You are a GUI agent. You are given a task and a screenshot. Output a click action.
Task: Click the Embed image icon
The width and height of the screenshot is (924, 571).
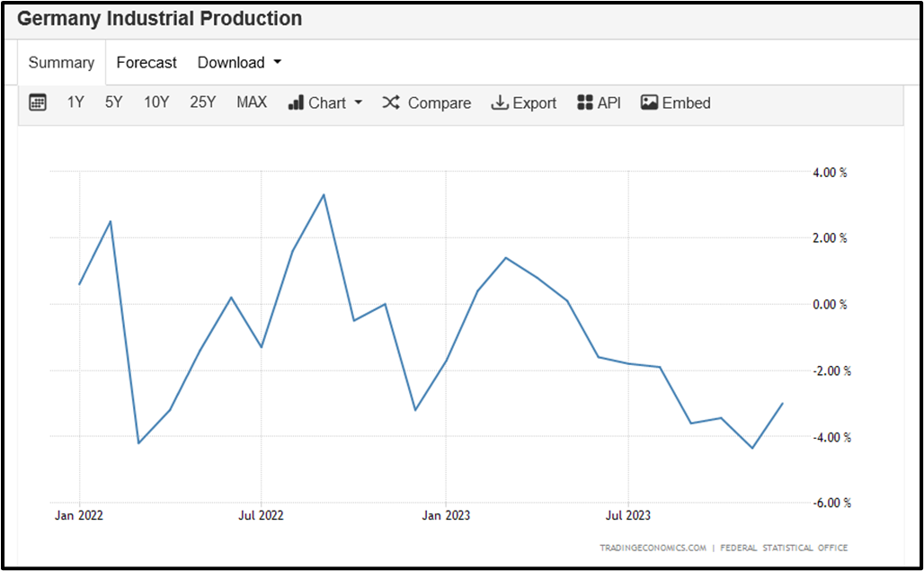[x=648, y=103]
